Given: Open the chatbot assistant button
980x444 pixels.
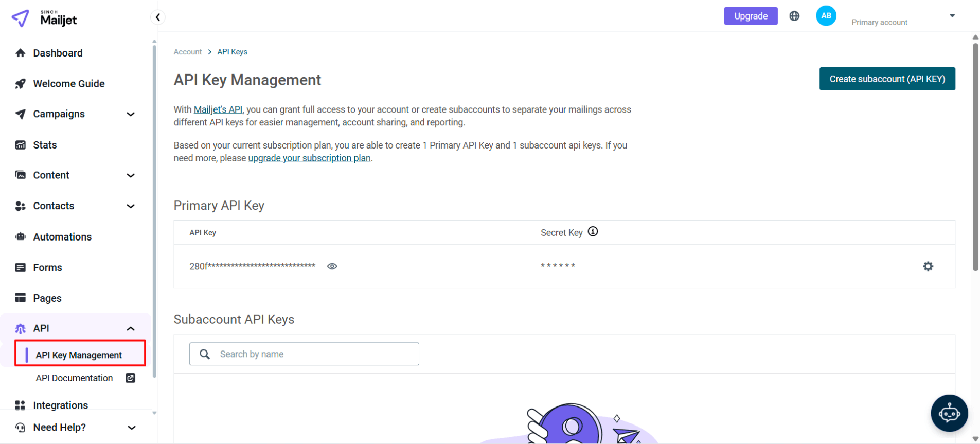Looking at the screenshot, I should point(949,413).
